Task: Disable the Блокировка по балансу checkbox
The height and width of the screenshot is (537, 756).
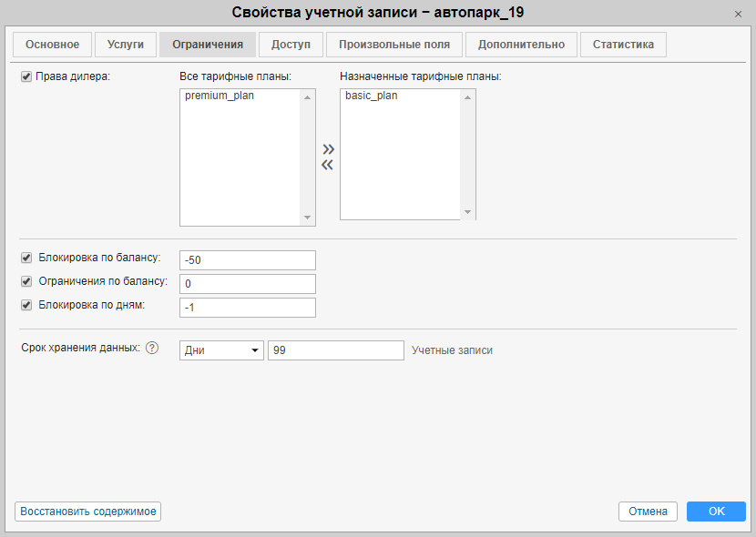Action: 26,258
